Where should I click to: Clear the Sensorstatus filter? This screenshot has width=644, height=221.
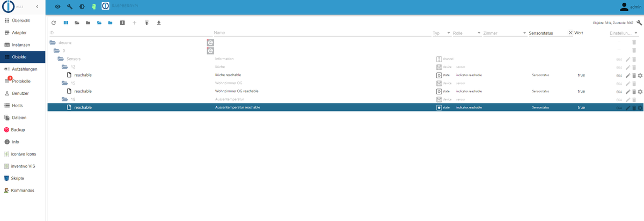click(570, 33)
